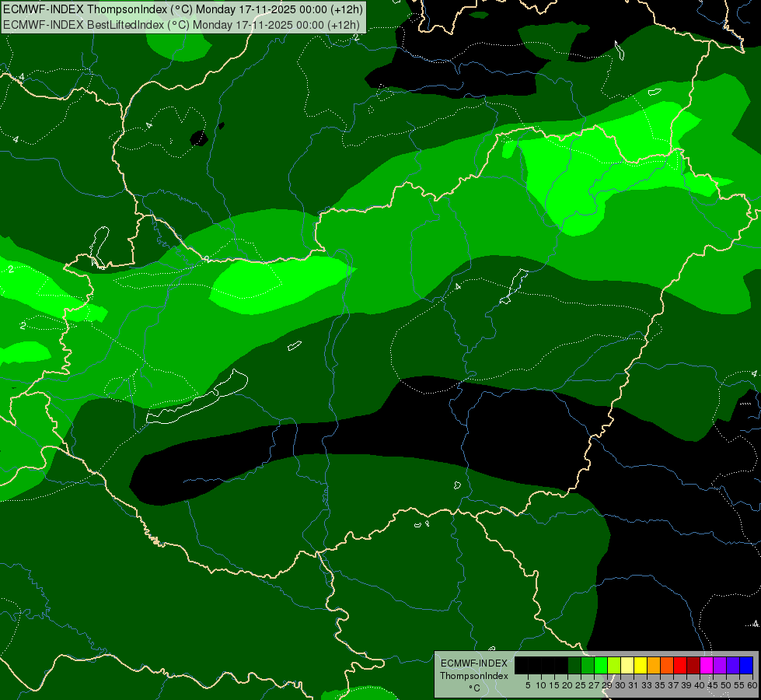Click the legend value label 30
Screen dimensions: 761x700
tap(620, 685)
